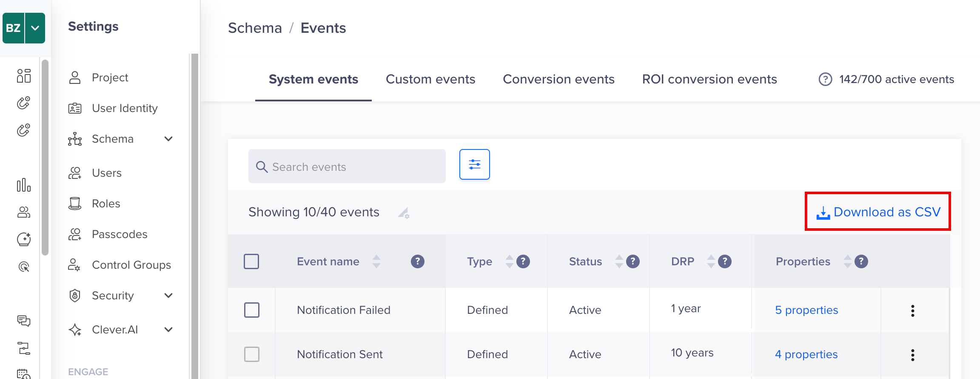Image resolution: width=980 pixels, height=379 pixels.
Task: Click the Control Groups gear-person icon
Action: [x=74, y=265]
